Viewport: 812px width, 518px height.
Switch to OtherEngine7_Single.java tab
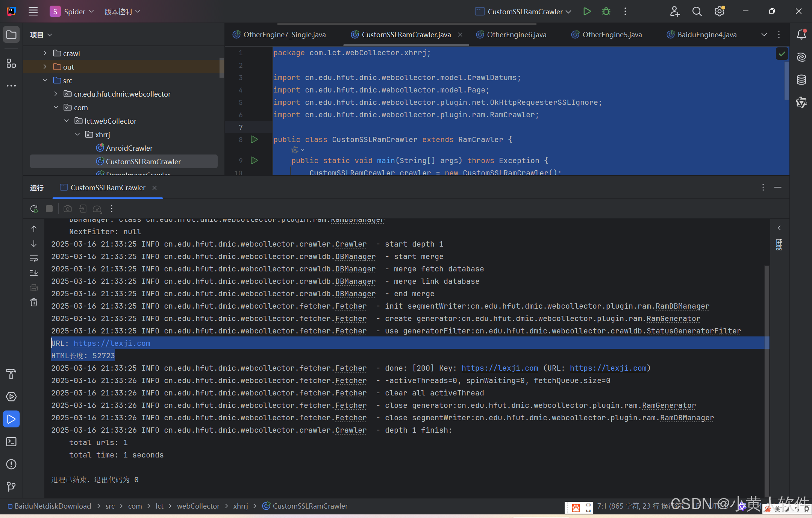pos(279,35)
